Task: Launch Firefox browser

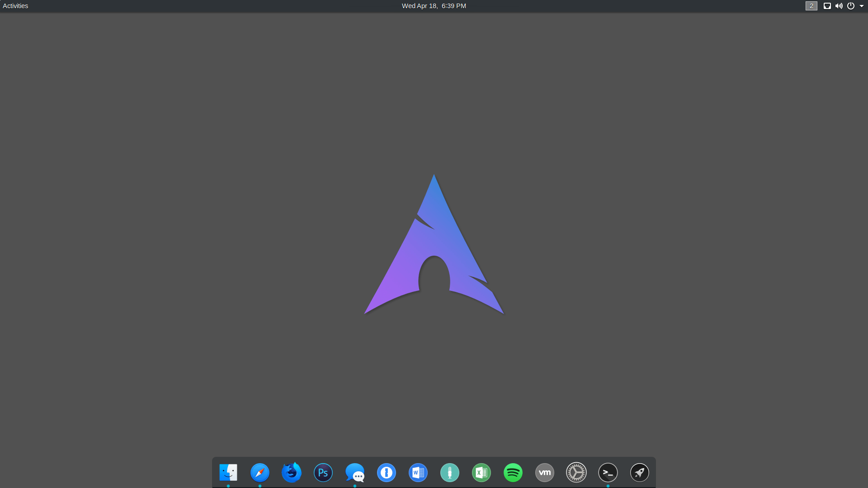Action: pos(291,473)
